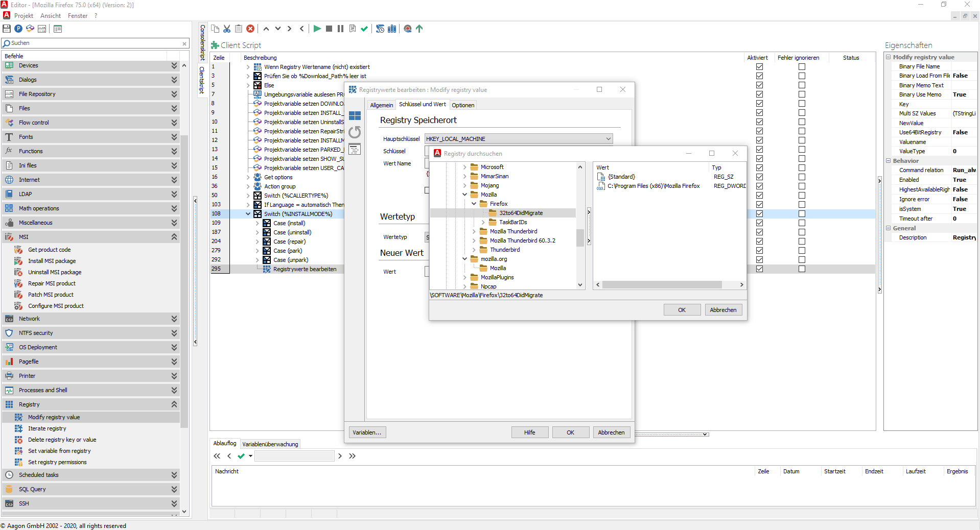
Task: Click the red delete X icon
Action: (x=250, y=29)
